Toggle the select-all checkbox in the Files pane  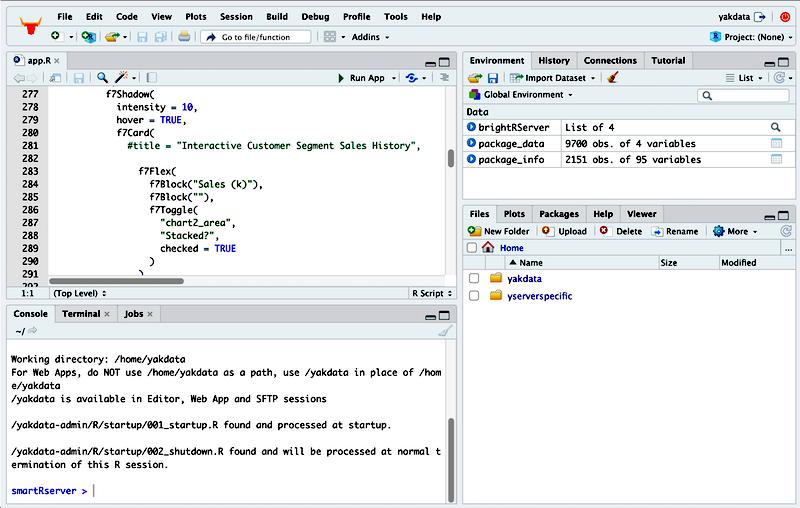click(x=472, y=247)
